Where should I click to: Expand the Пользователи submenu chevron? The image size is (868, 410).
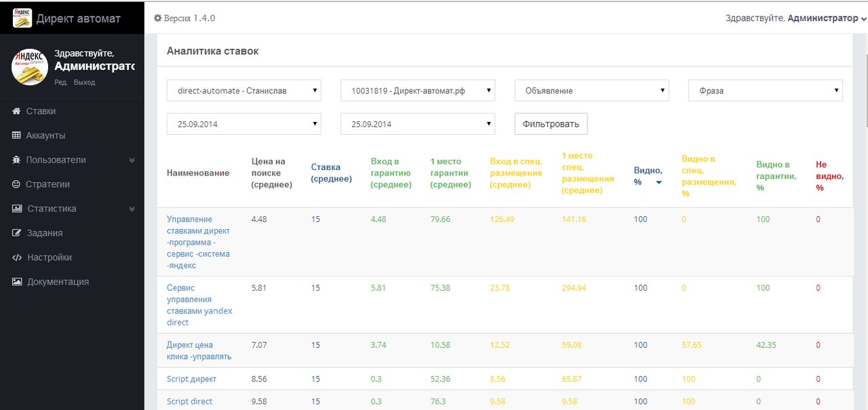coord(132,161)
